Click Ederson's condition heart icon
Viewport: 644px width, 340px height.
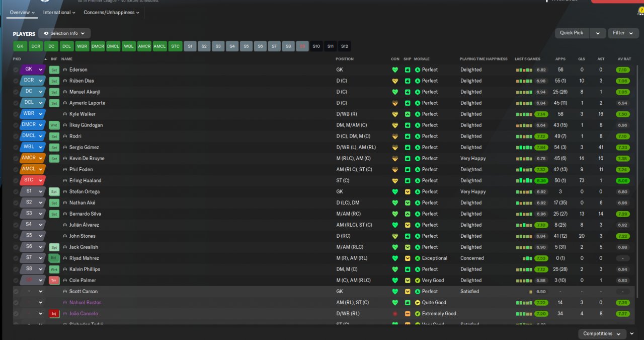click(x=395, y=70)
